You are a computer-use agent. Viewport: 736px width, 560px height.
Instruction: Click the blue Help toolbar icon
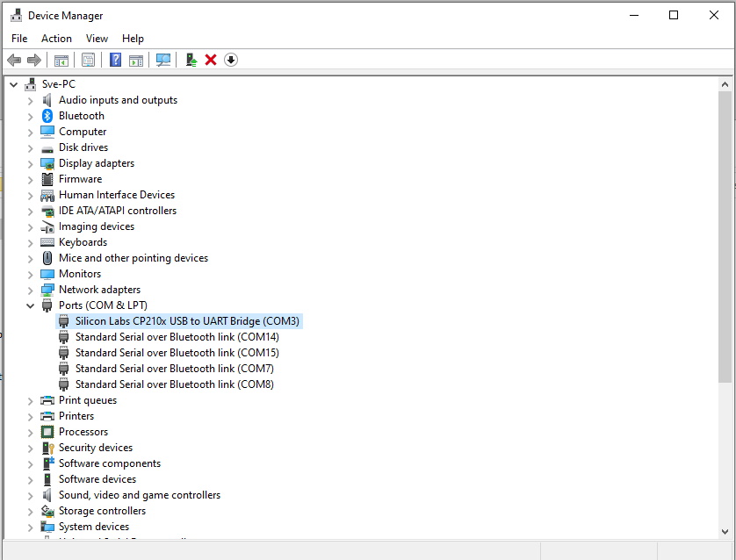click(x=115, y=60)
